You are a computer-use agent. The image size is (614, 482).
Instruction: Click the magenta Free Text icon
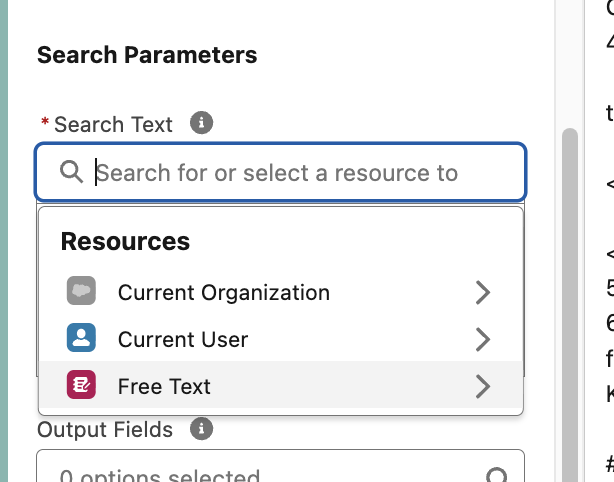click(81, 385)
